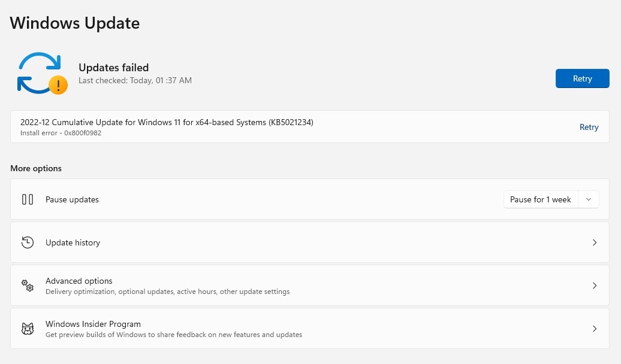Image resolution: width=621 pixels, height=364 pixels.
Task: Open the pause duration dropdown arrow
Action: 589,199
